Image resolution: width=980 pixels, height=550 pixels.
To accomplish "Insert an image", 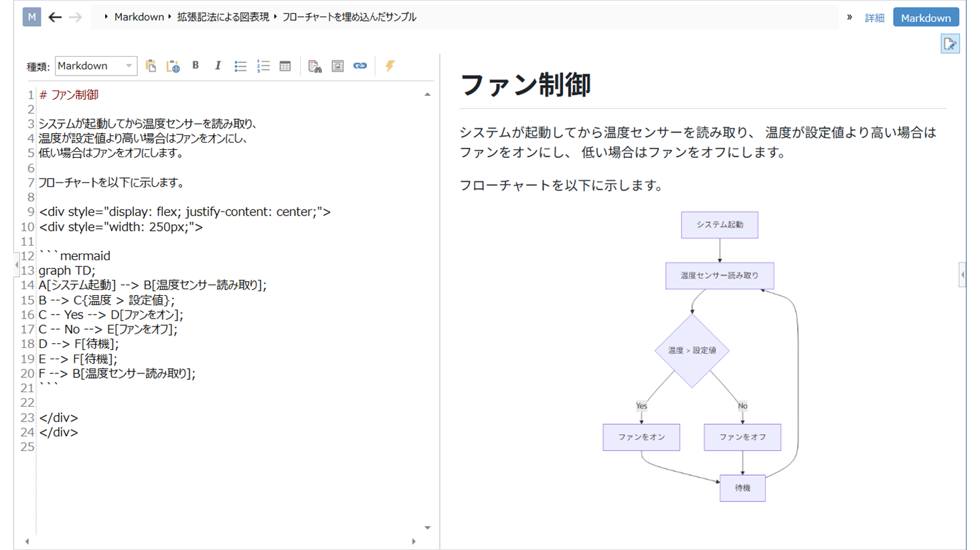I will click(337, 66).
